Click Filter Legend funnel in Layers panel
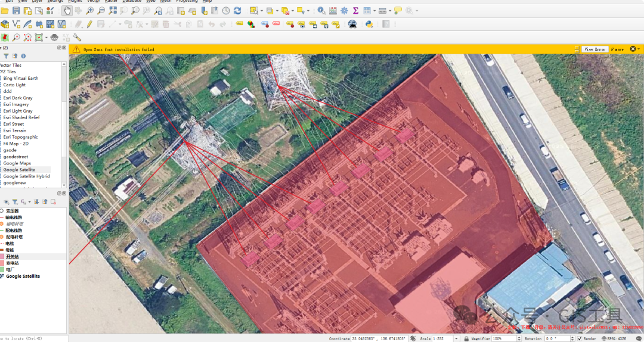 point(15,202)
